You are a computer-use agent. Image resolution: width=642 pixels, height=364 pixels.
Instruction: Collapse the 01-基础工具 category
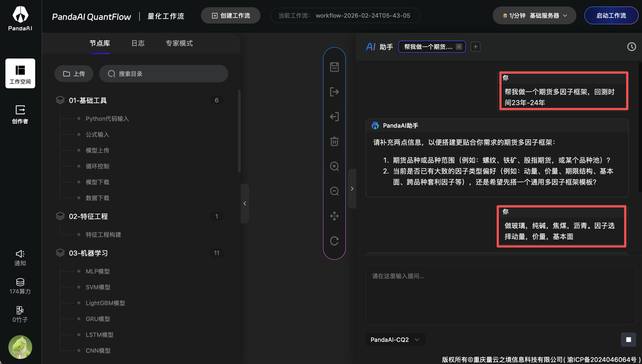(140, 100)
